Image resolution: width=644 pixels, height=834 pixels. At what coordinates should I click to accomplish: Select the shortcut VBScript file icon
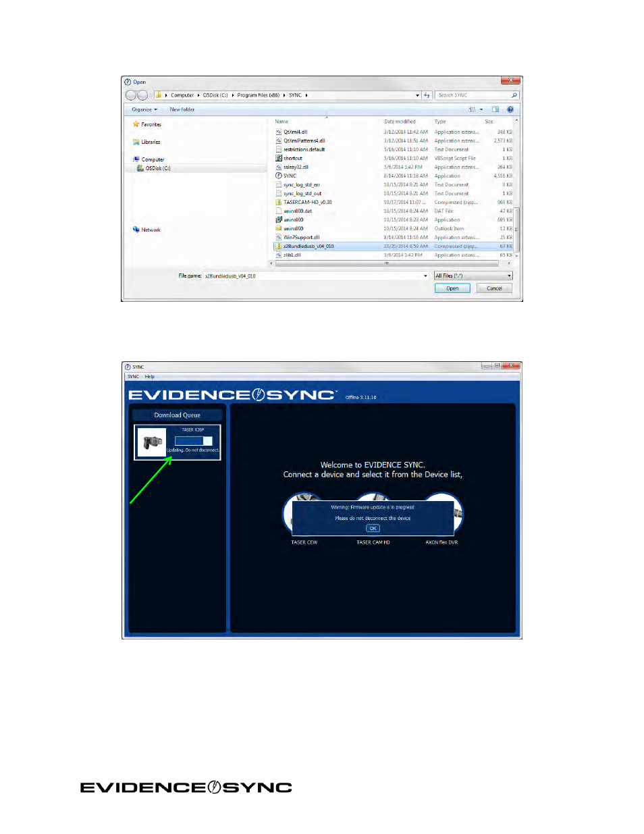coord(278,158)
